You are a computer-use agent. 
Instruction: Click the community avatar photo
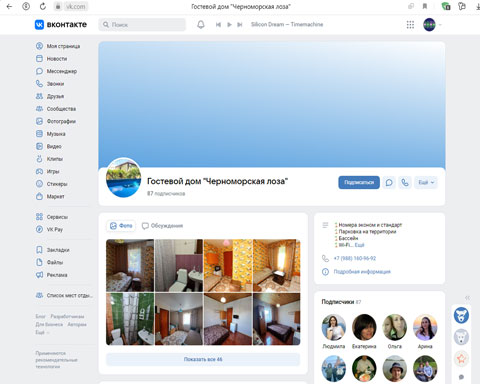[123, 178]
